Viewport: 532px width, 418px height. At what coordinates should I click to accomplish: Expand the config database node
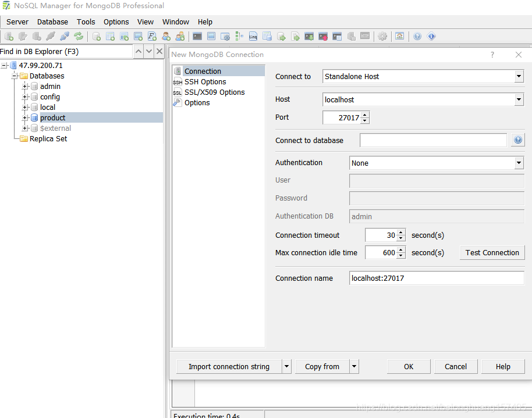[24, 97]
